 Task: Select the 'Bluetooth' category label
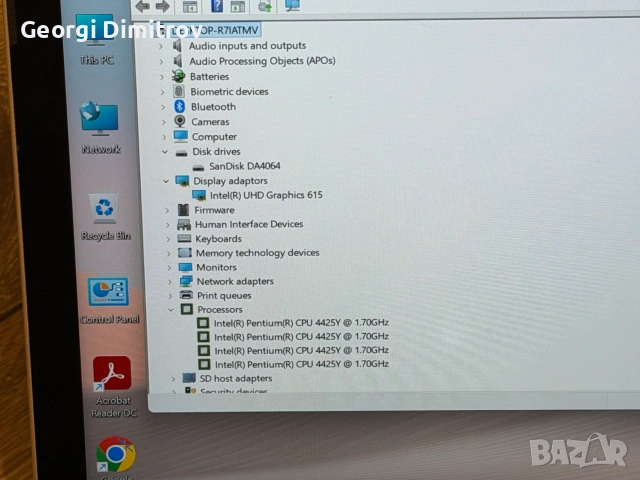pyautogui.click(x=213, y=107)
